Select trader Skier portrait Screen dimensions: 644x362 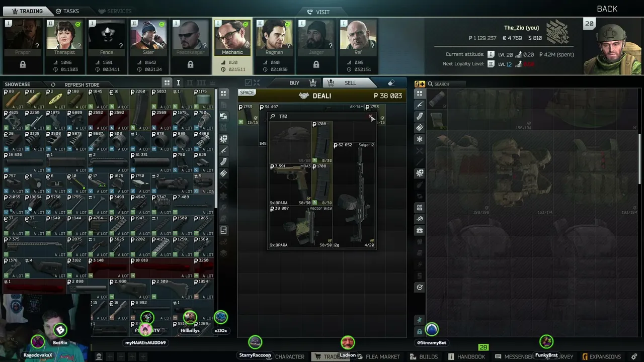coord(148,38)
